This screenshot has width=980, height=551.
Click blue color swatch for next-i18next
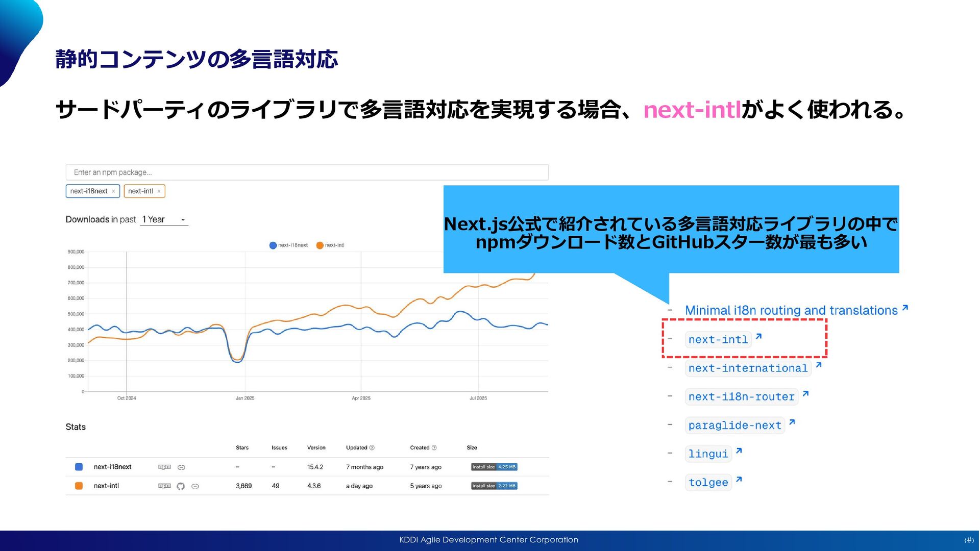pos(79,467)
